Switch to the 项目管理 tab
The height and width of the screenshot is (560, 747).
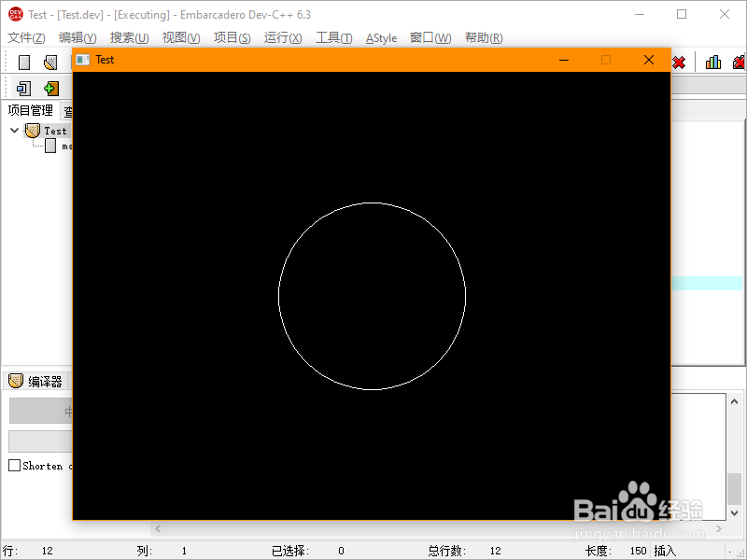[28, 110]
